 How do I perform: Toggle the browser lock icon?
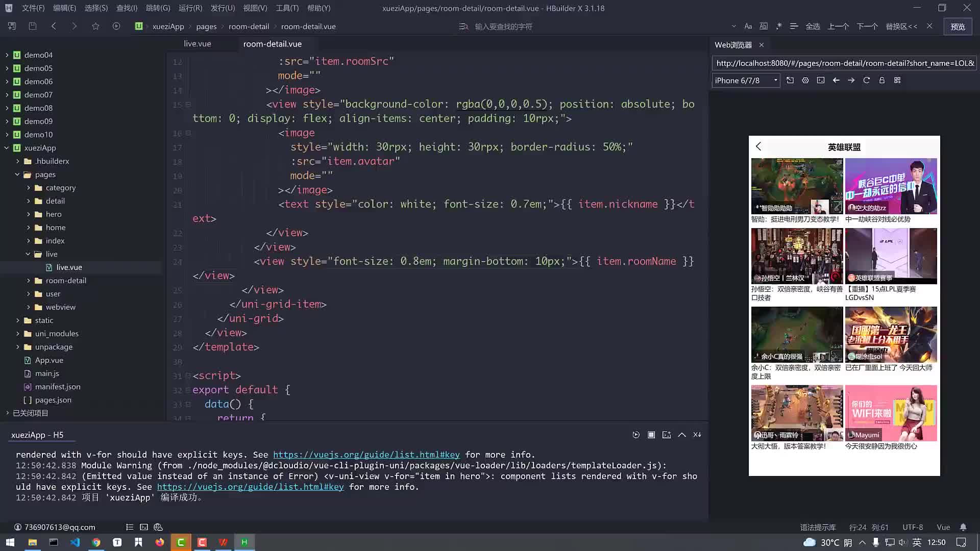882,80
